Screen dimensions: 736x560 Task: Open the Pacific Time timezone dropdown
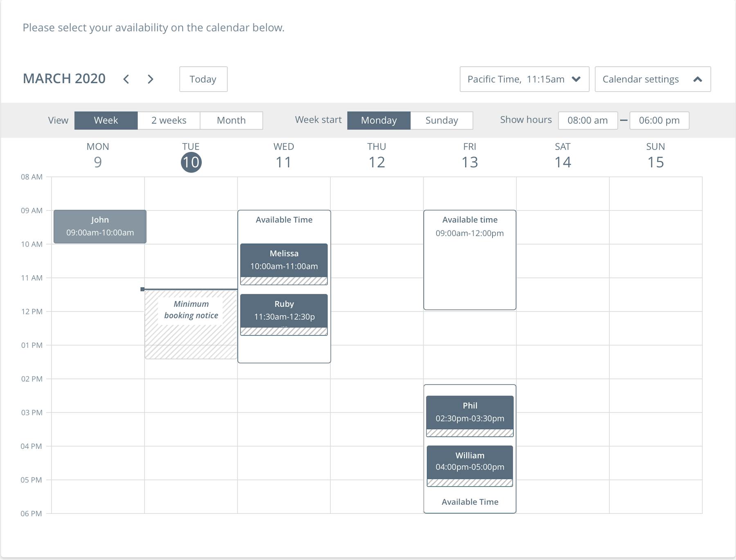[x=524, y=79]
